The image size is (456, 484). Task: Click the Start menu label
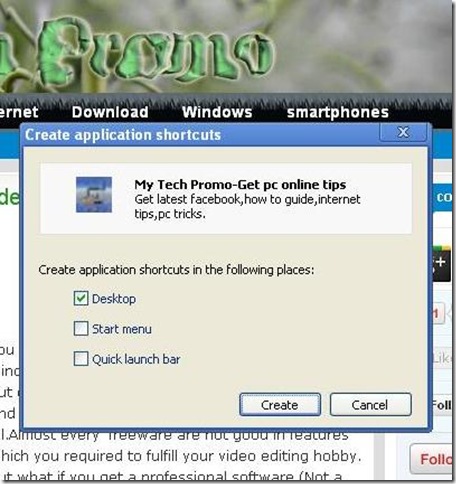(122, 329)
